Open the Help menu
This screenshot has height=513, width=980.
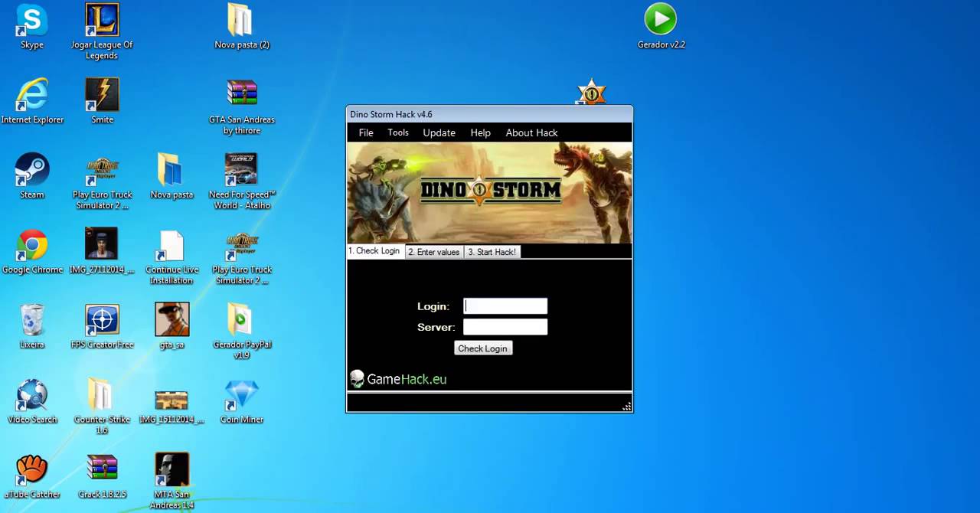481,132
